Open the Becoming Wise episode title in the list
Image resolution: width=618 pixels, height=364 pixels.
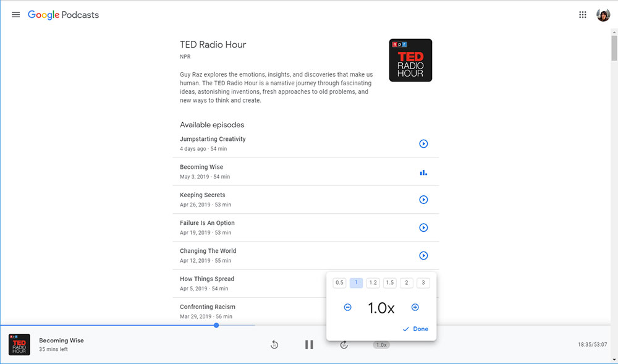coord(201,167)
